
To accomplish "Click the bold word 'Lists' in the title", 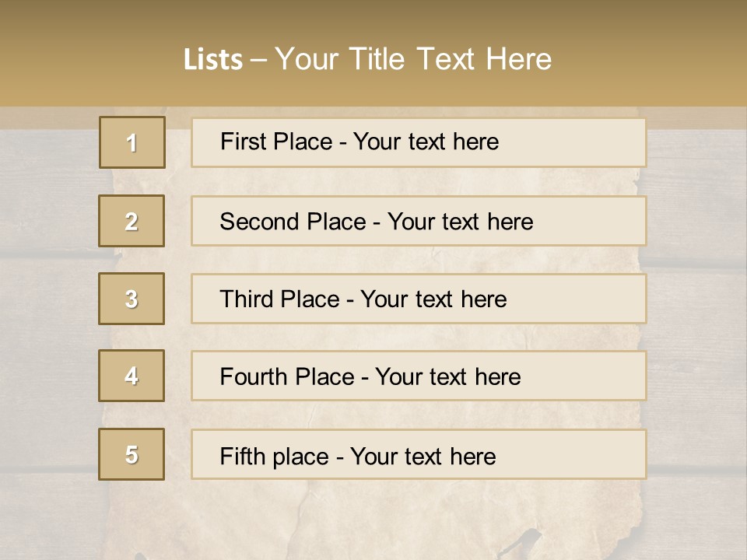I will tap(213, 59).
